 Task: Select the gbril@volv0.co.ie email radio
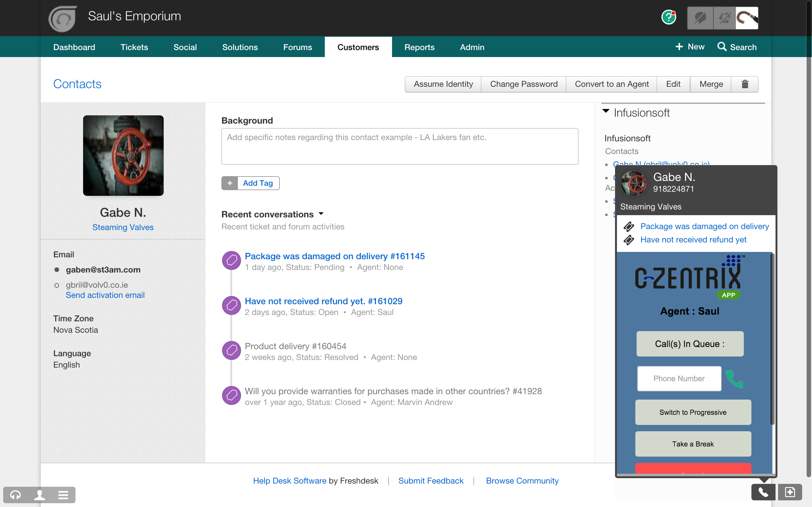(x=57, y=286)
